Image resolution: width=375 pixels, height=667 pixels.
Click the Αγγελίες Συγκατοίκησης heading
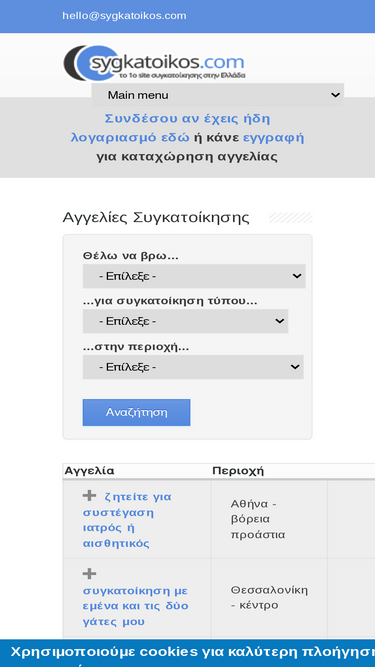click(x=156, y=217)
